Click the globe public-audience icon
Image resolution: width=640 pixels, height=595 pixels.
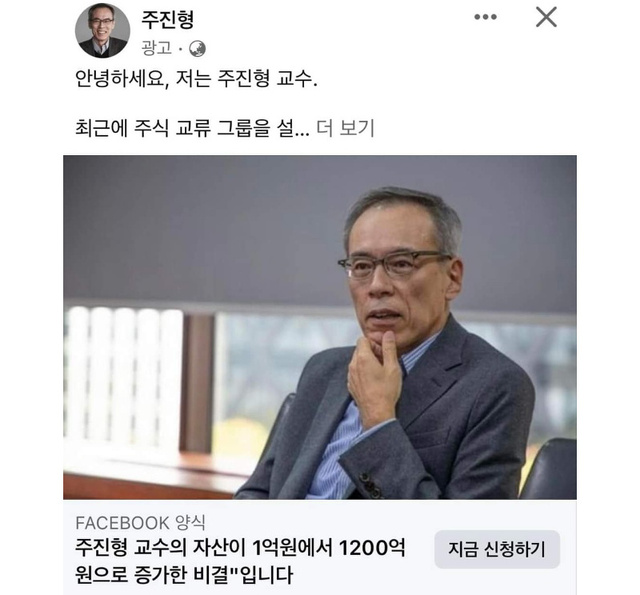point(198,49)
